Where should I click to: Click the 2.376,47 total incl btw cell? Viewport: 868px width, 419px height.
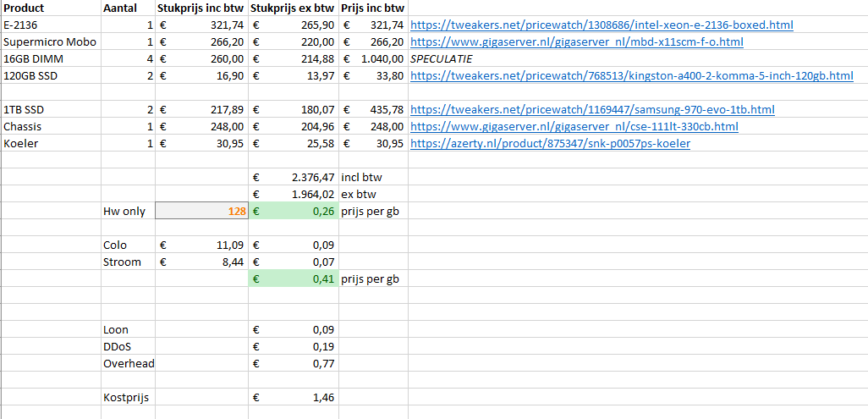pos(293,178)
